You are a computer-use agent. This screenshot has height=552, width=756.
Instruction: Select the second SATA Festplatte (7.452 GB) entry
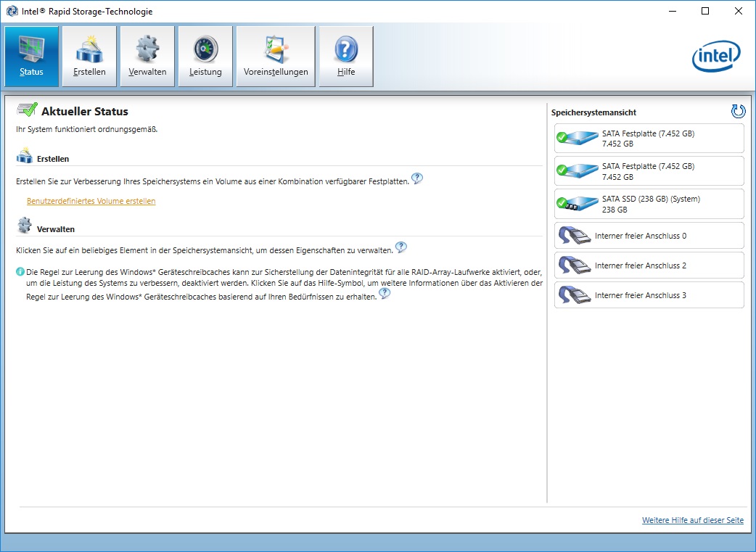point(649,171)
